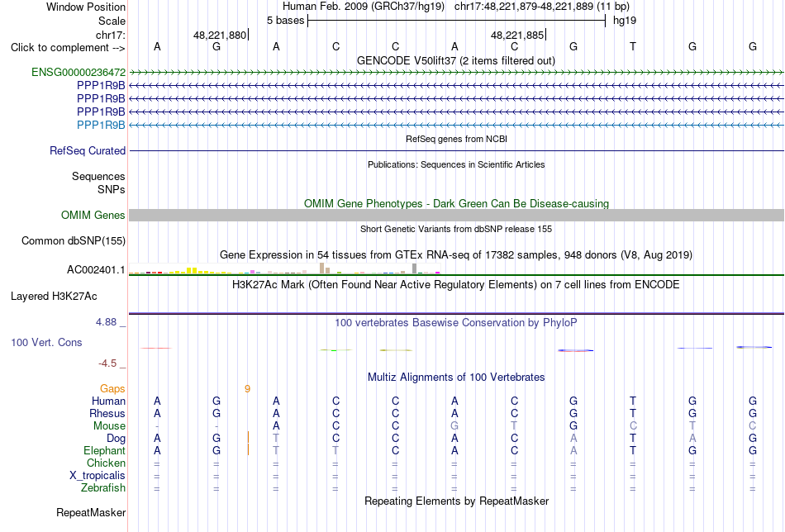Click the Scale track label

[112, 21]
